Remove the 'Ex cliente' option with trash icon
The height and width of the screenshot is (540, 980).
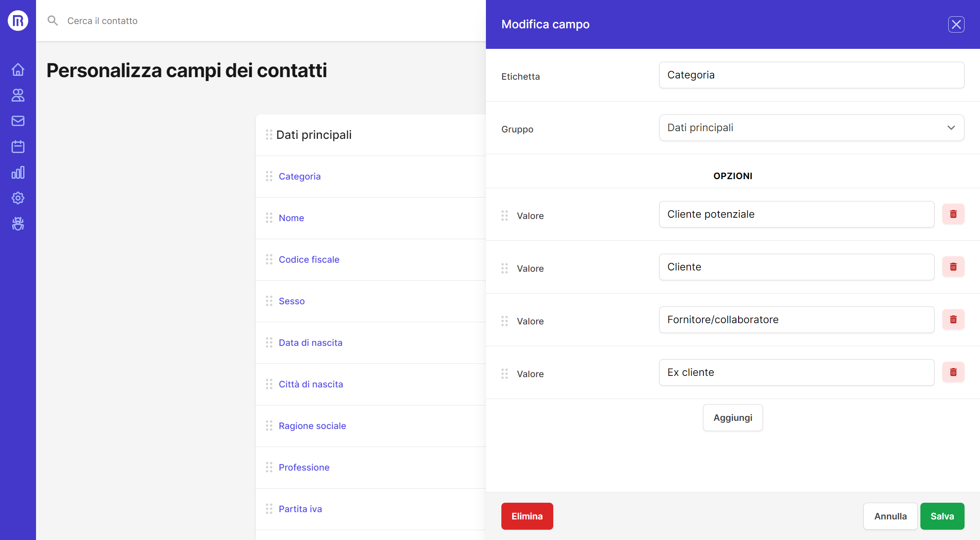[953, 372]
